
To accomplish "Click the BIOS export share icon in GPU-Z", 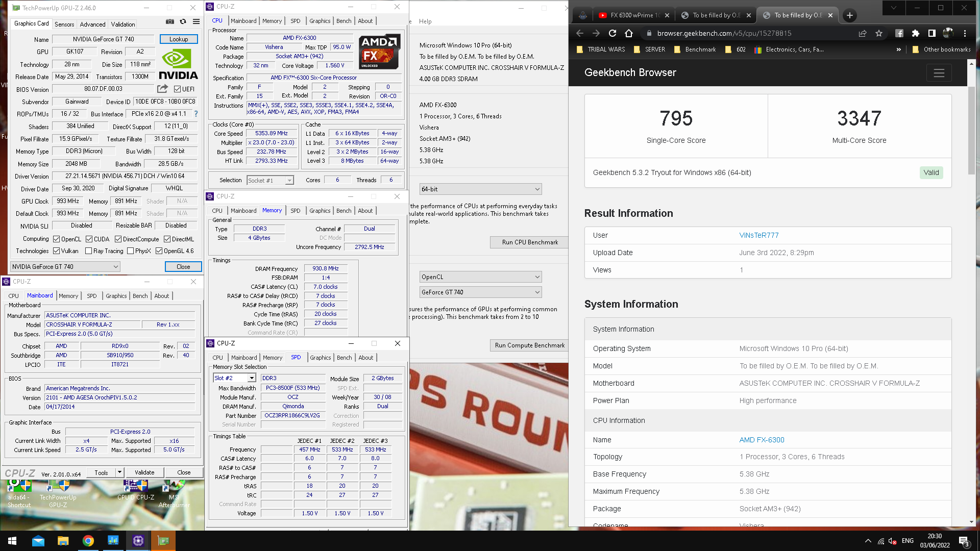I will [x=162, y=89].
